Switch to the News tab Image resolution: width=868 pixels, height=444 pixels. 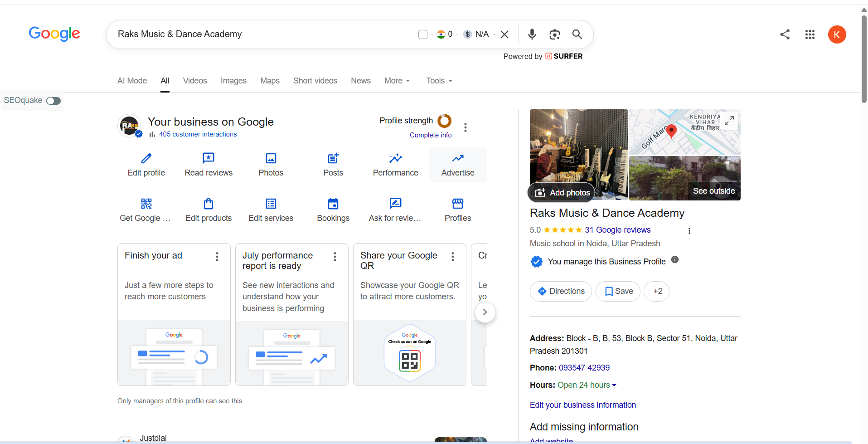(361, 81)
